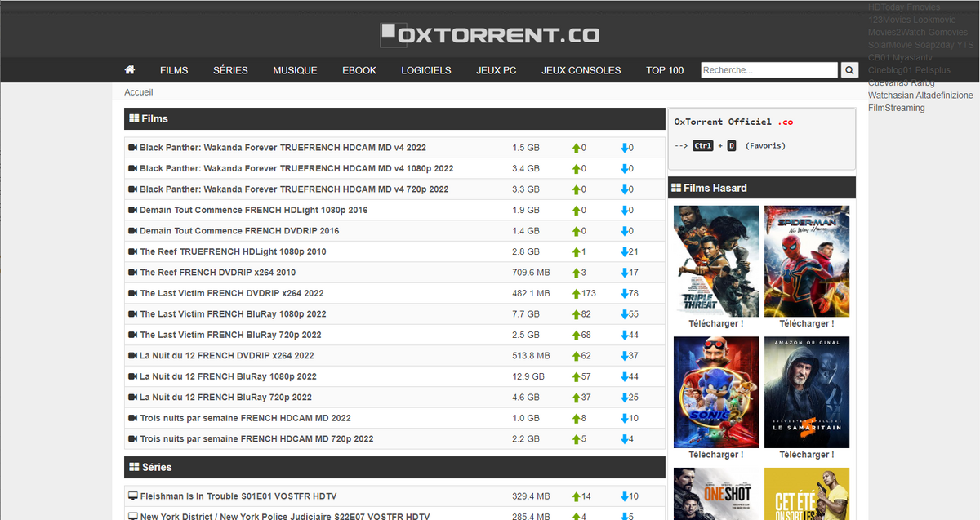This screenshot has height=520, width=980.
Task: Click the Accueil breadcrumb link
Action: [139, 92]
